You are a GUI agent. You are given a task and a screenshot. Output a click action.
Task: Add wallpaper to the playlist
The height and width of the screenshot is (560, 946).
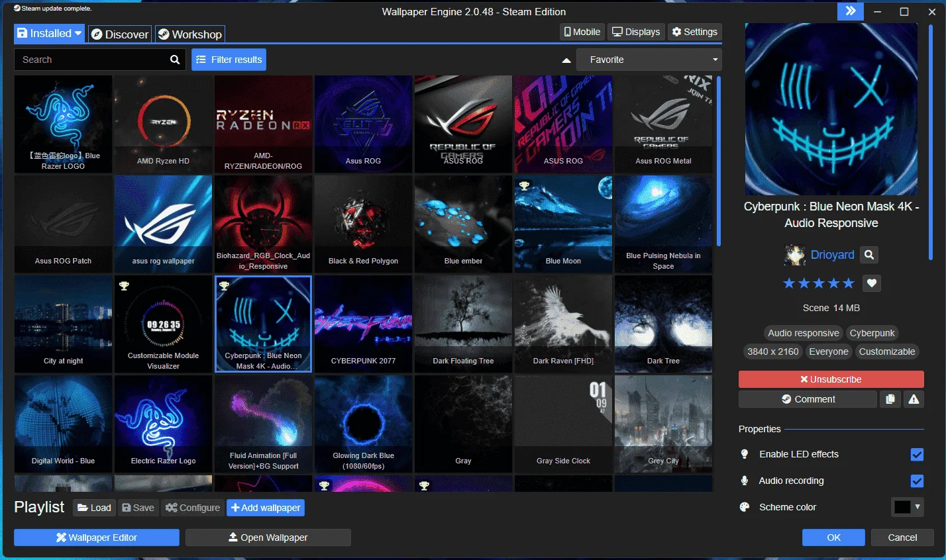(x=266, y=508)
